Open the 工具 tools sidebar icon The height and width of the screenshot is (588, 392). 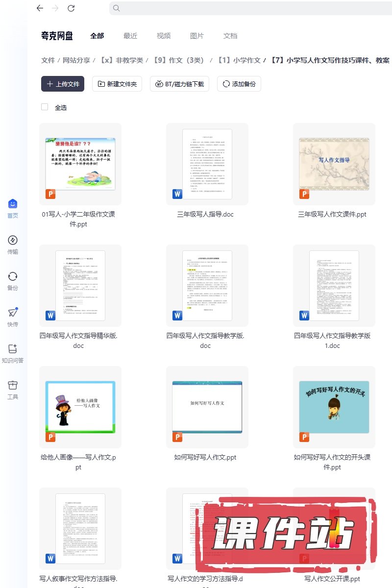pos(13,385)
